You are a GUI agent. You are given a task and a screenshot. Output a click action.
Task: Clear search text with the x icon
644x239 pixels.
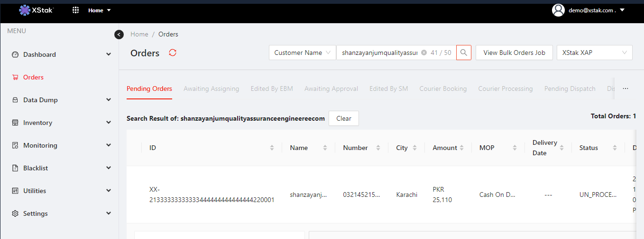pos(424,53)
